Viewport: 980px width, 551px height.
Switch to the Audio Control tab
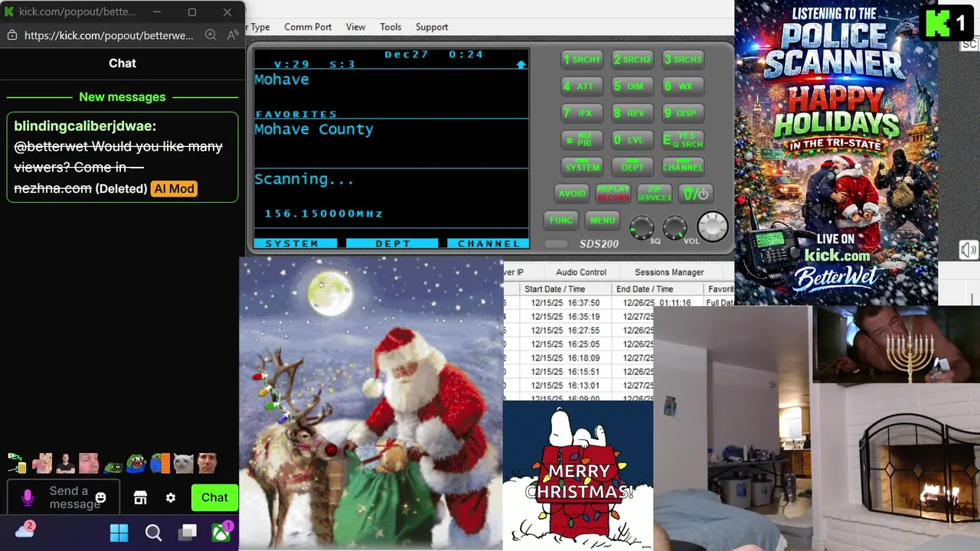581,272
